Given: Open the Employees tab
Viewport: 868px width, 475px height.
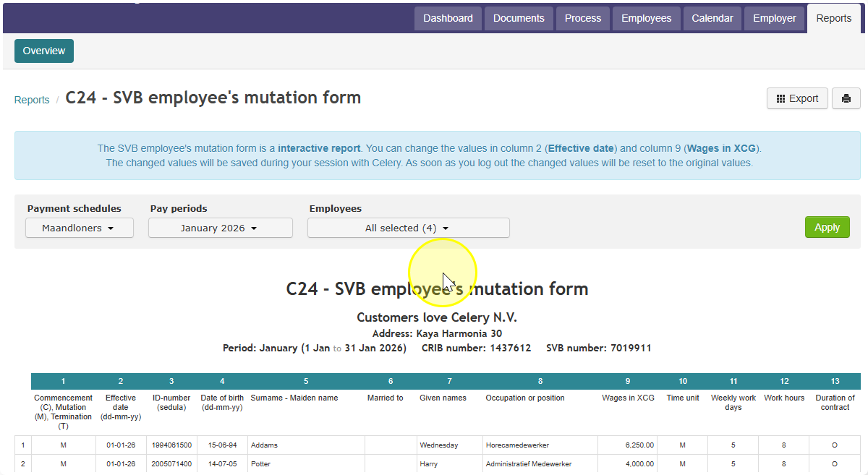Looking at the screenshot, I should pyautogui.click(x=647, y=19).
